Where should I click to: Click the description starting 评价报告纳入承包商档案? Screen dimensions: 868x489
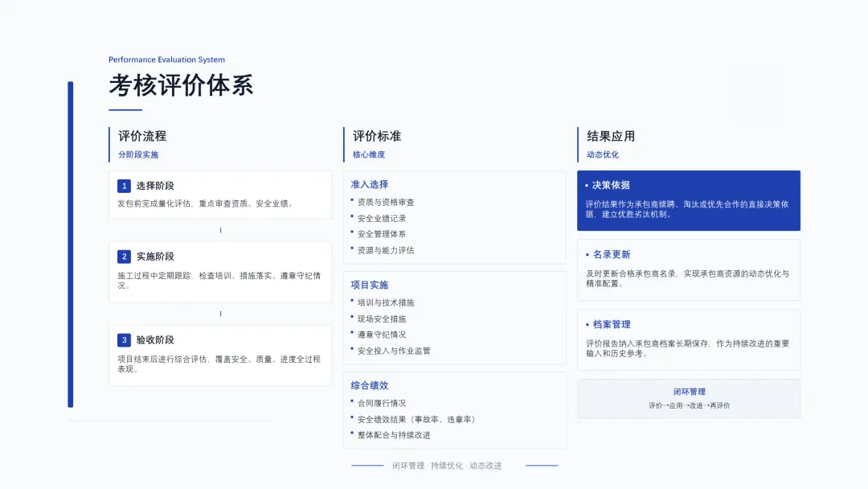coord(687,348)
